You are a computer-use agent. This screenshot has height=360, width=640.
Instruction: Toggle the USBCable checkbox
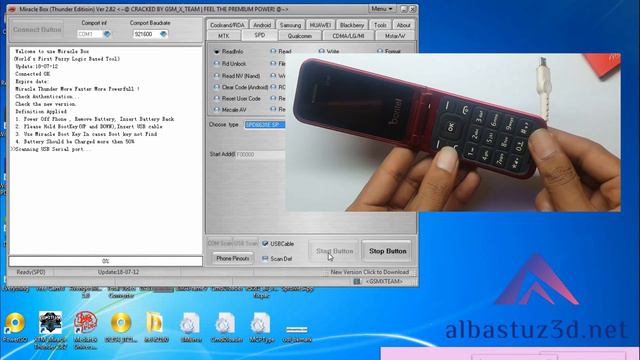pyautogui.click(x=265, y=244)
